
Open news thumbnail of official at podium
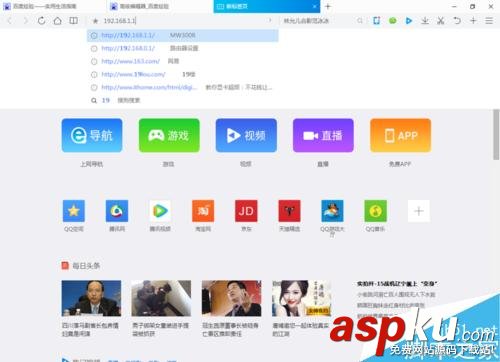coord(91,298)
